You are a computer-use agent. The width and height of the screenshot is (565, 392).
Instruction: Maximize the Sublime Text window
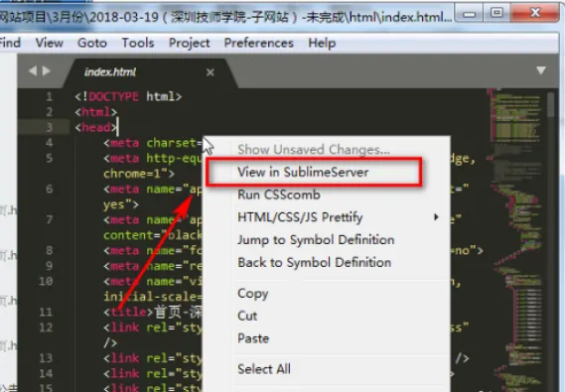pos(496,13)
